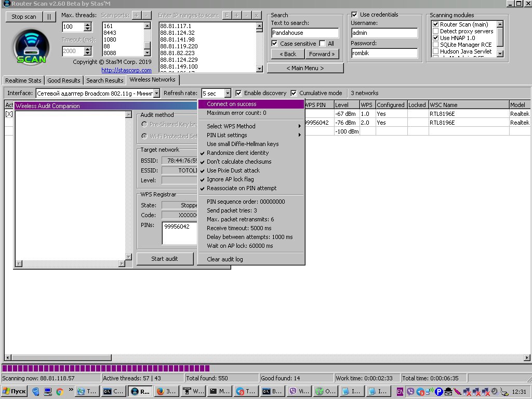The image size is (532, 399).
Task: Toggle Enable discovery checkbox
Action: coord(238,93)
